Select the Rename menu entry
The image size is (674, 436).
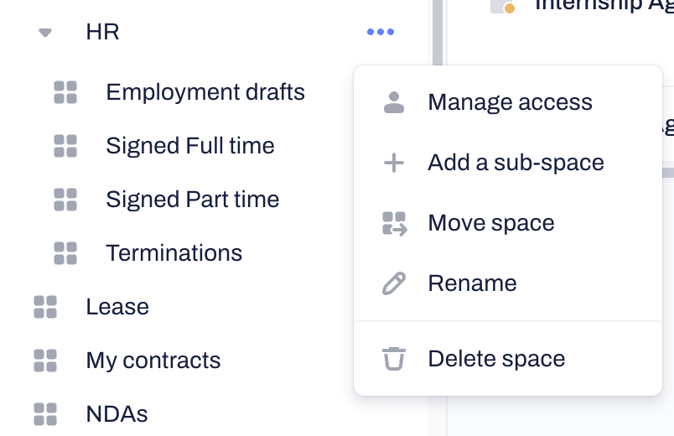tap(472, 283)
